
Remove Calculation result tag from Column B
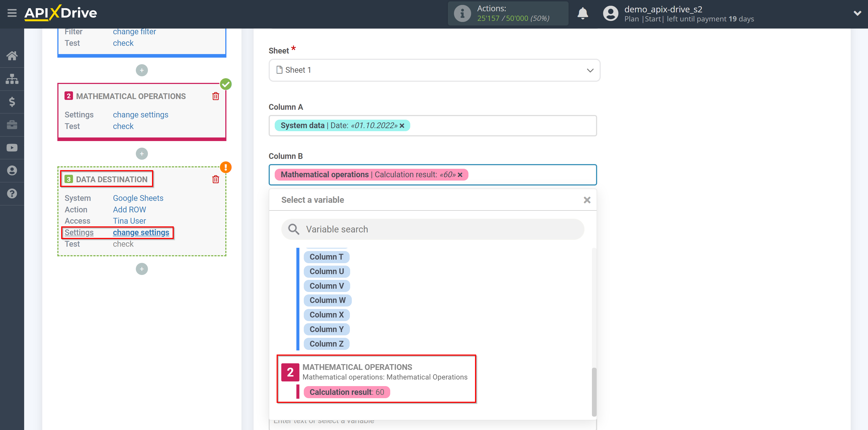pyautogui.click(x=460, y=175)
